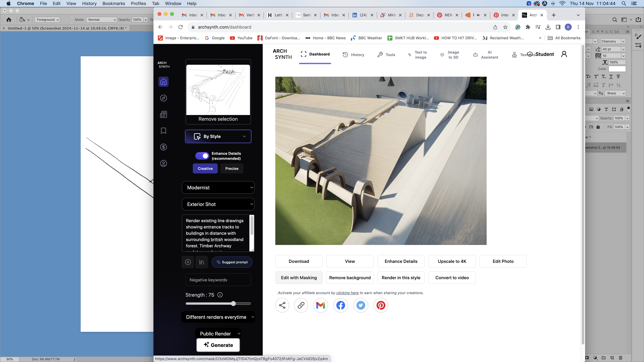
Task: Open the bookmark icon in ArchSynth sidebar
Action: coord(163,131)
